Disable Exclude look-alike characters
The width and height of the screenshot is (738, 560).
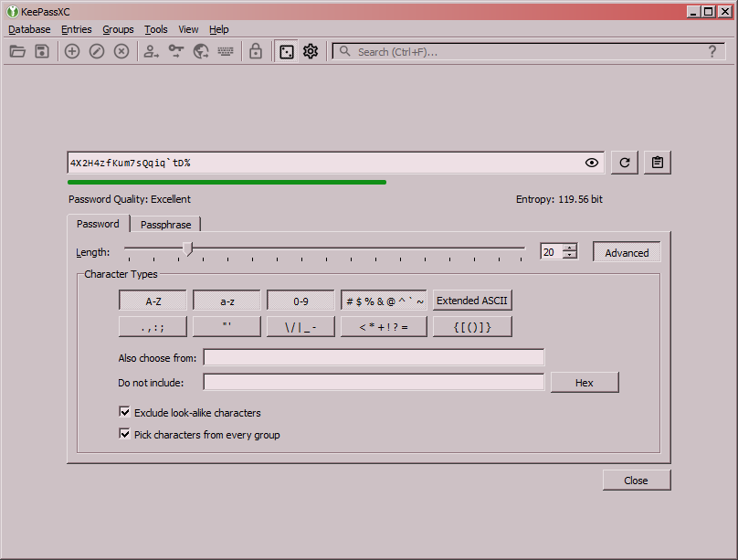(x=125, y=412)
